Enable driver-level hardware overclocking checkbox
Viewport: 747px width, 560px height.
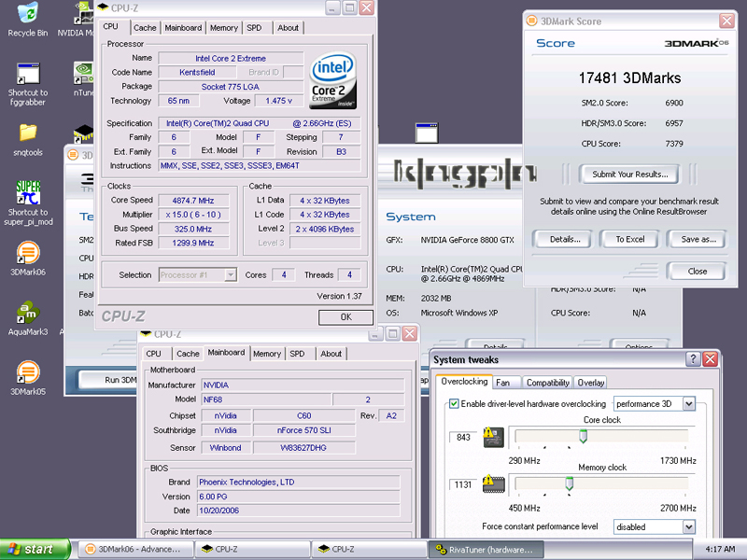tap(454, 404)
